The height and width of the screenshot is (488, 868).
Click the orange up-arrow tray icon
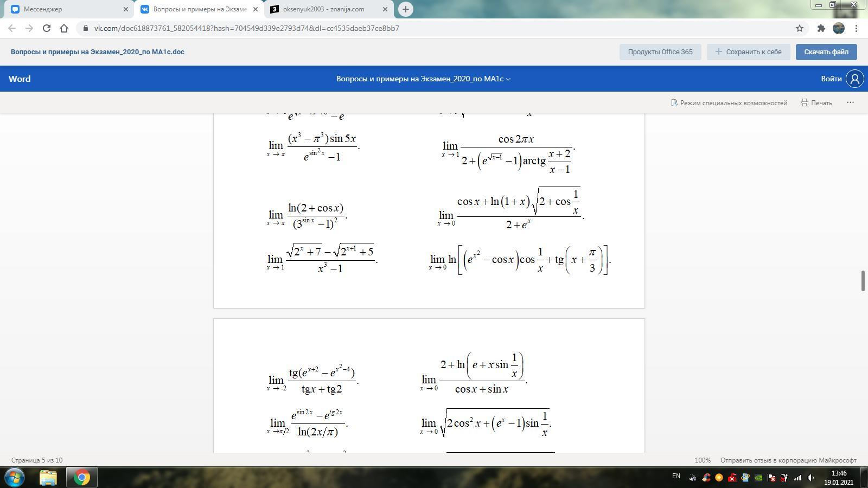[719, 478]
